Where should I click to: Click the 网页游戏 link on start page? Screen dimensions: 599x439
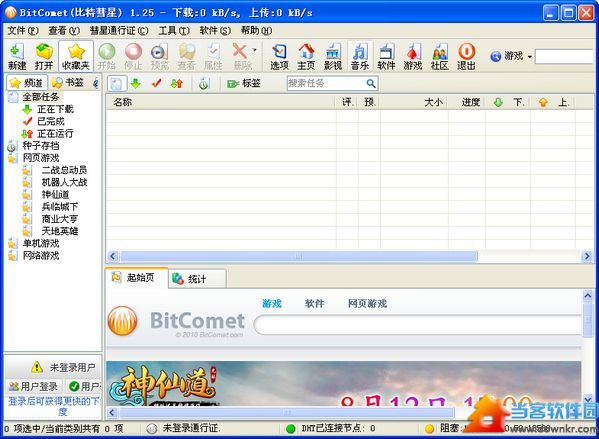point(367,304)
